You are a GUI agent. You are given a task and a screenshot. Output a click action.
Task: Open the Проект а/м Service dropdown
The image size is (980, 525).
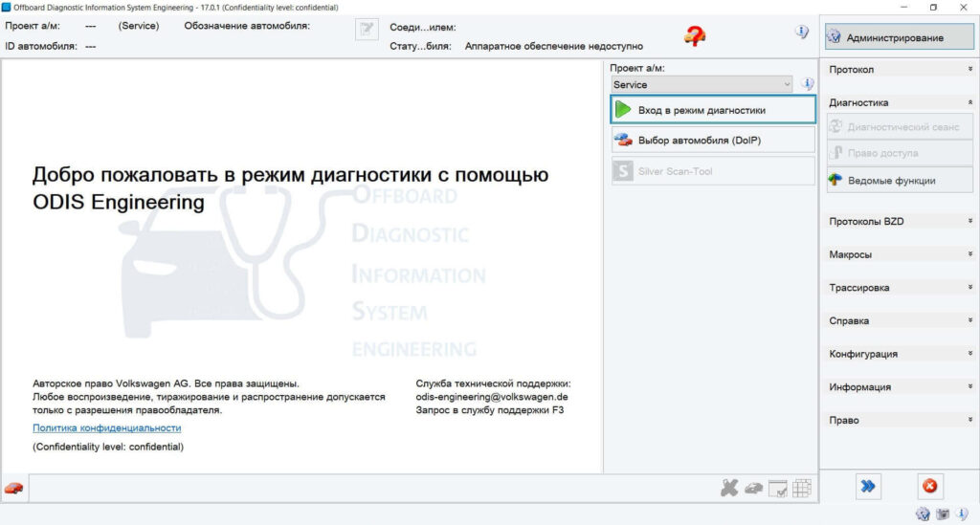pos(702,84)
